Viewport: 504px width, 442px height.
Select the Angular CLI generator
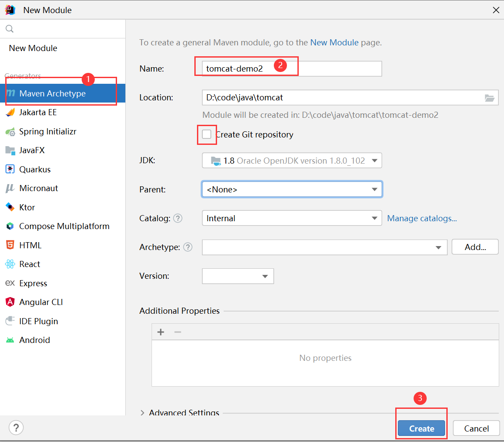coord(63,302)
